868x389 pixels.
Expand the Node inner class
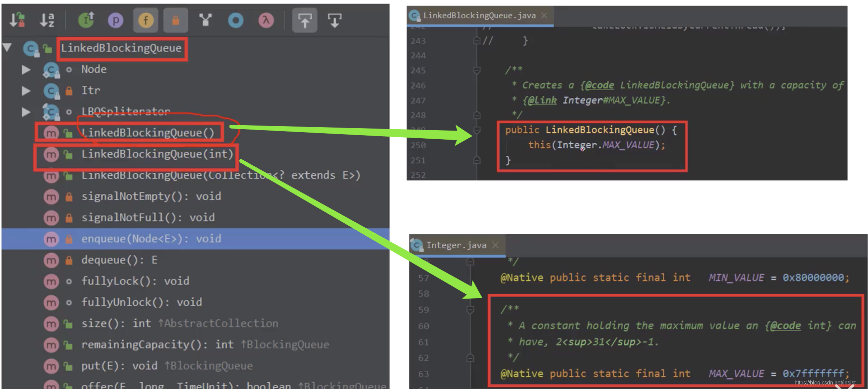coord(26,70)
